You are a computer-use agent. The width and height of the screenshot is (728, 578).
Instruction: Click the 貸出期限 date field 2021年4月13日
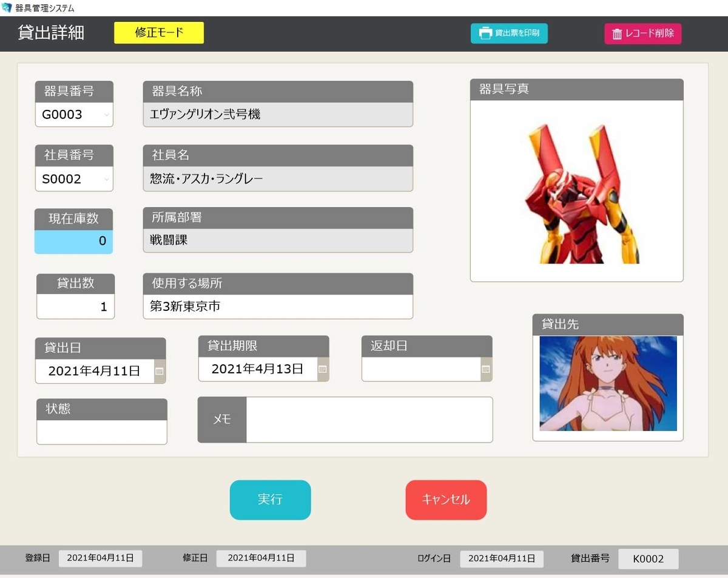[x=258, y=369]
